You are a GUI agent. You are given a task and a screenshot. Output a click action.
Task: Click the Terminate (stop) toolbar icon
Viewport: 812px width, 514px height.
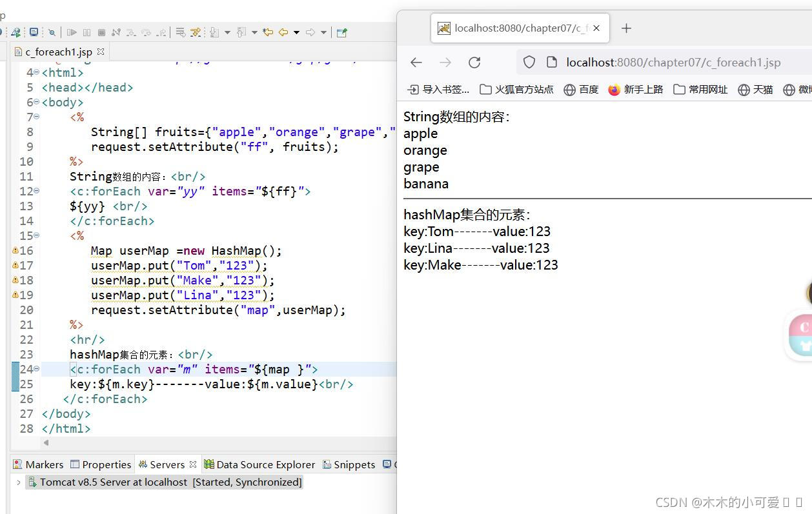click(102, 32)
